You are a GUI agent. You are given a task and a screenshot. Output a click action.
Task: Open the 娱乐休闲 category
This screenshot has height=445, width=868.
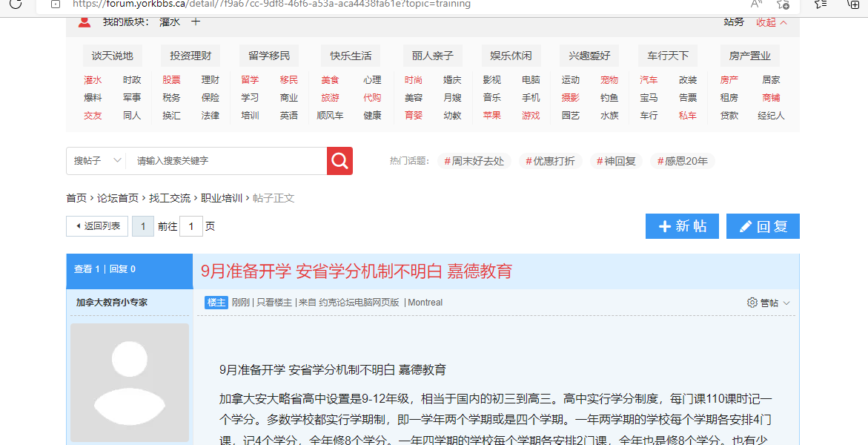(511, 56)
